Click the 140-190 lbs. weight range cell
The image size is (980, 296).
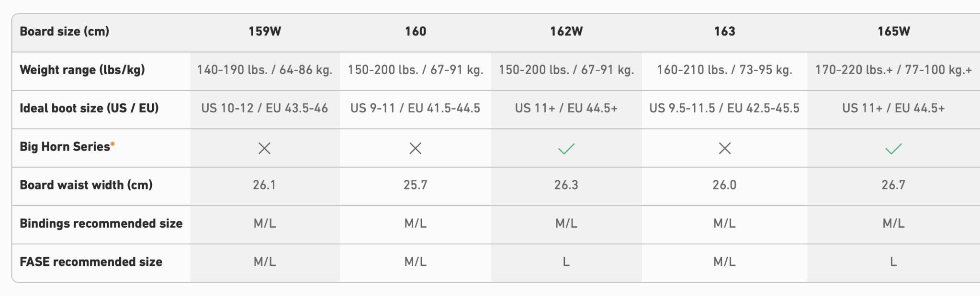[x=264, y=70]
